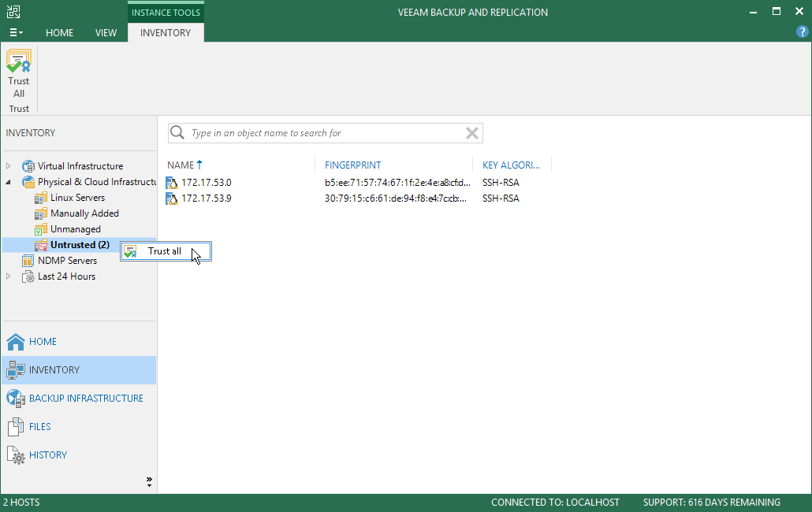Viewport: 812px width, 512px height.
Task: Switch to the VIEW ribbon tab
Action: [106, 32]
